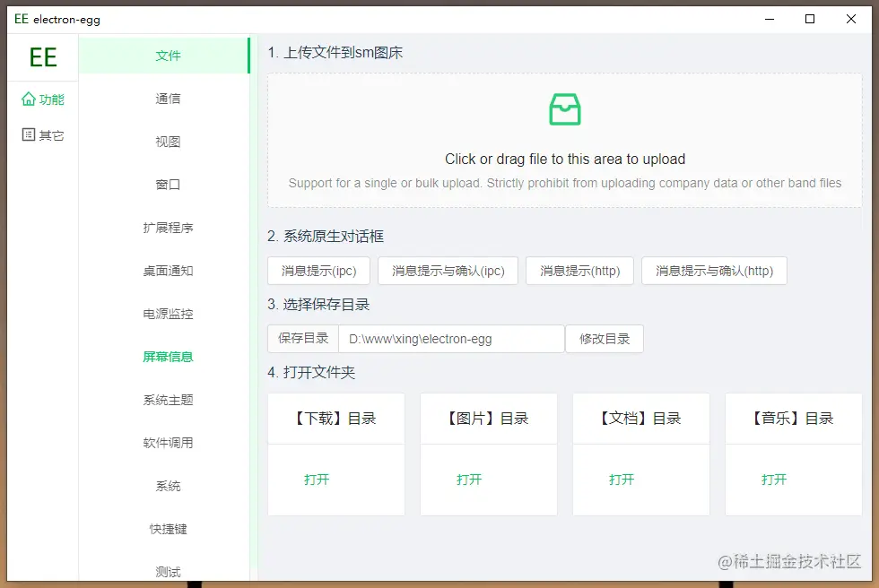Image resolution: width=879 pixels, height=588 pixels.
Task: Close the electron-egg window
Action: point(851,19)
